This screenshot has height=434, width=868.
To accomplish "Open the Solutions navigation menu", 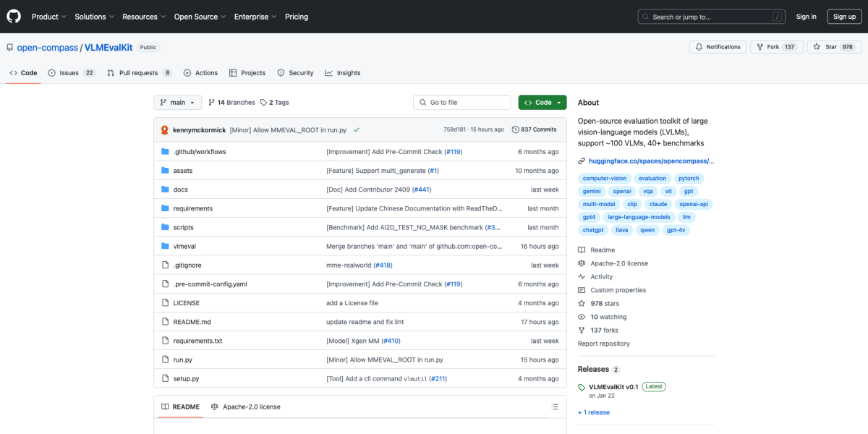I will pos(94,17).
